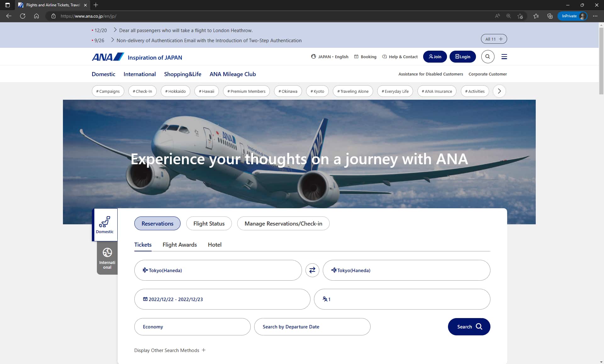This screenshot has width=604, height=364.
Task: Click the InPrivate profile button
Action: (x=573, y=16)
